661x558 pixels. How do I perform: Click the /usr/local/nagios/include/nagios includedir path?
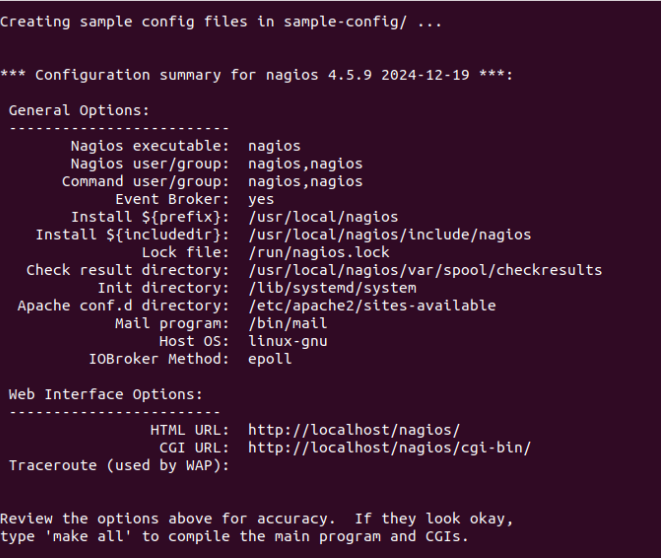pos(389,235)
